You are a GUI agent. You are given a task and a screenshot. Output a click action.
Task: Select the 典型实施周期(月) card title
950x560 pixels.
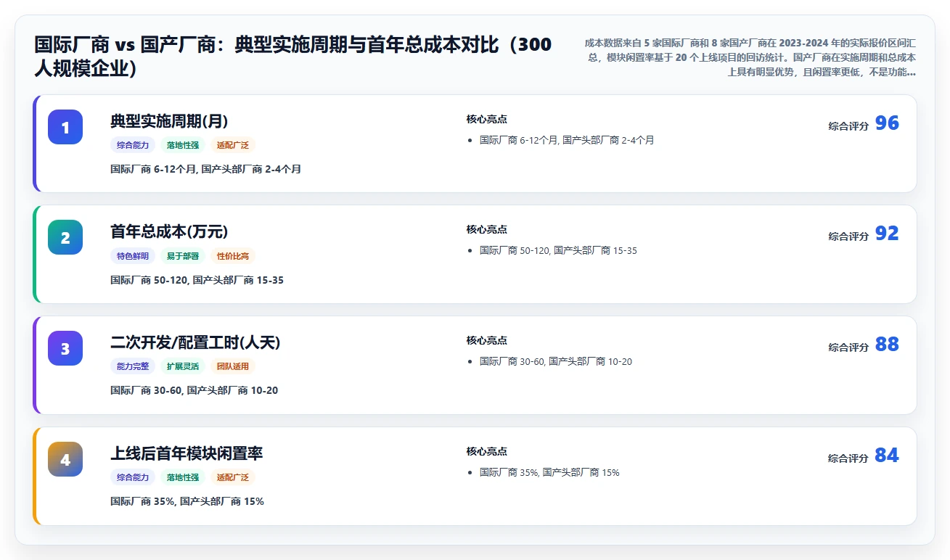click(169, 121)
